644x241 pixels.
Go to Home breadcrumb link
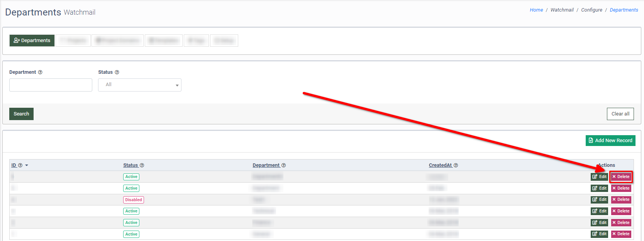(x=536, y=10)
